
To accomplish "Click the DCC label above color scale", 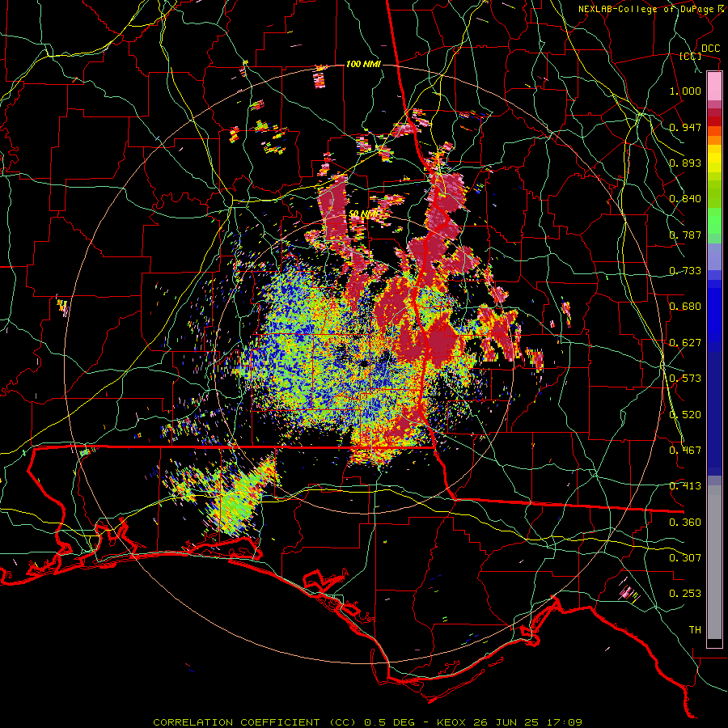I will [710, 48].
